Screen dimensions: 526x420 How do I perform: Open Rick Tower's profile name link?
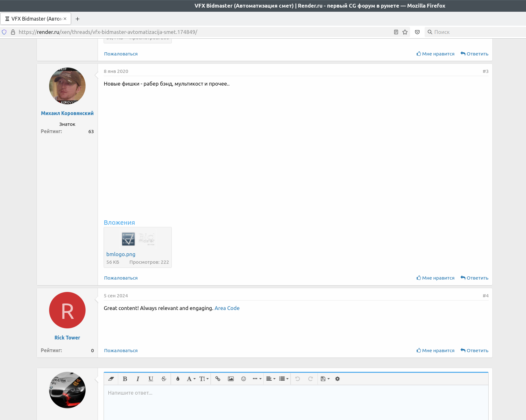click(x=67, y=338)
